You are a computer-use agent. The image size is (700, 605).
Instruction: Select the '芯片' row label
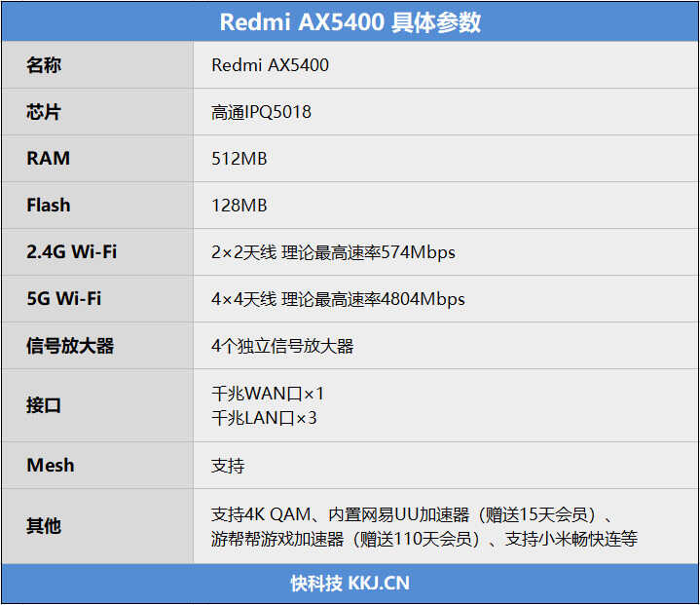pyautogui.click(x=44, y=112)
